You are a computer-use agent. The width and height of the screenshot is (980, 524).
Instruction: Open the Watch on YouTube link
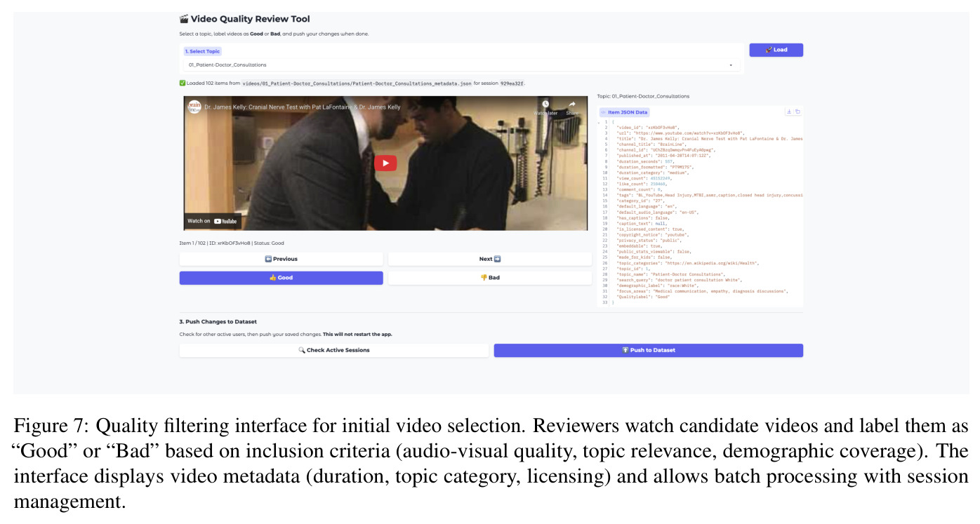pyautogui.click(x=212, y=221)
